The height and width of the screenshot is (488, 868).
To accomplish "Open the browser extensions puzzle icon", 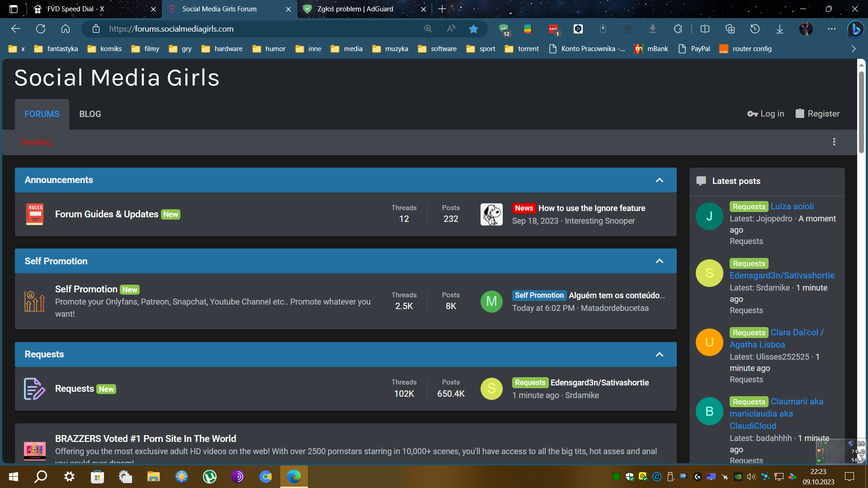I will coord(678,29).
